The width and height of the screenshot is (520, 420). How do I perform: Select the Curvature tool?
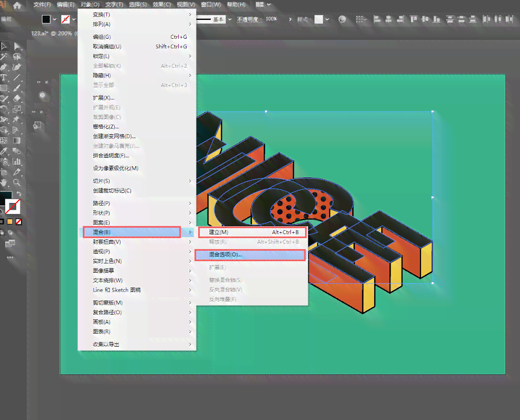(17, 67)
